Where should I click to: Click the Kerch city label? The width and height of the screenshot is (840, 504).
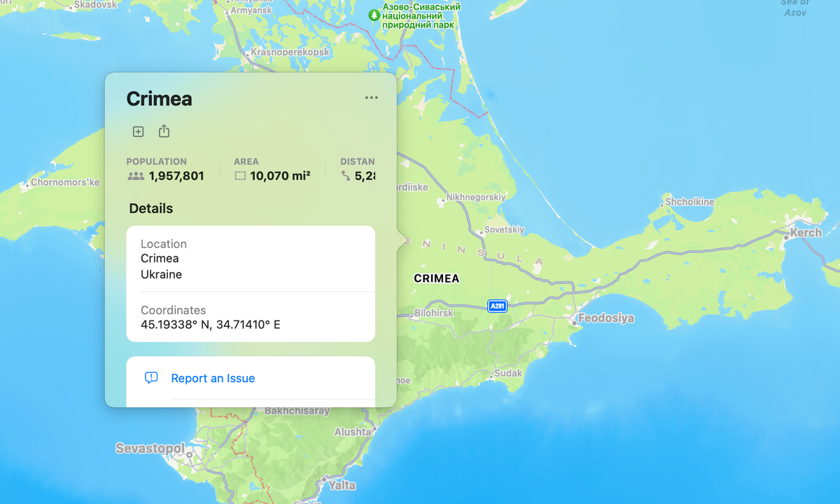click(x=806, y=232)
